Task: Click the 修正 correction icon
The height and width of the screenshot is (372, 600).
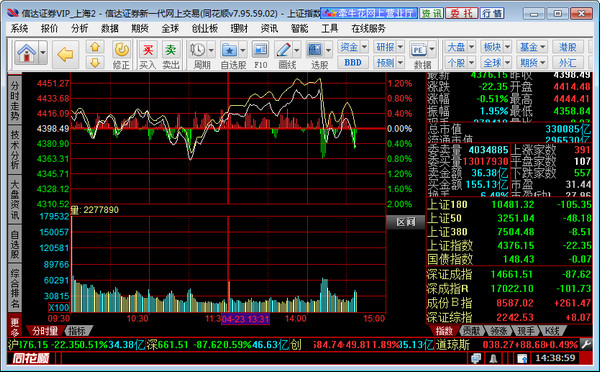Action: coord(121,55)
